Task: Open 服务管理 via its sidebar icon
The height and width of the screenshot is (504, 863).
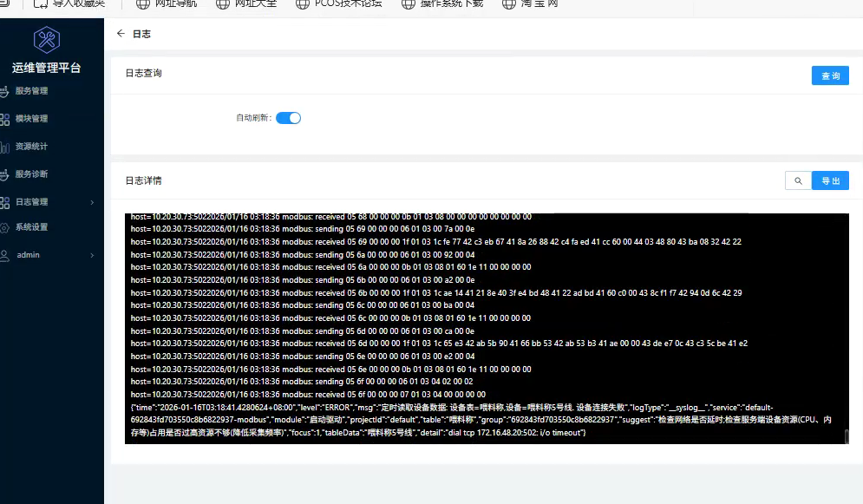Action: [4, 91]
